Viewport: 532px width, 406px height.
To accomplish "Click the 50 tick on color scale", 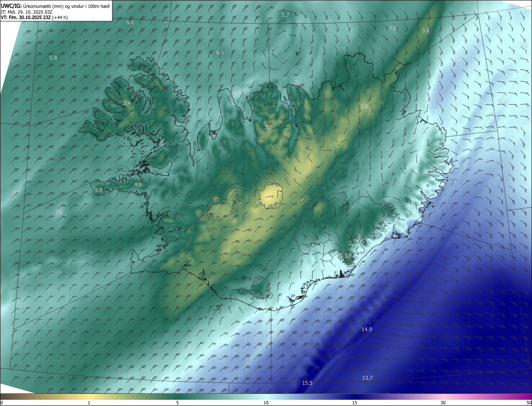I will (x=529, y=403).
